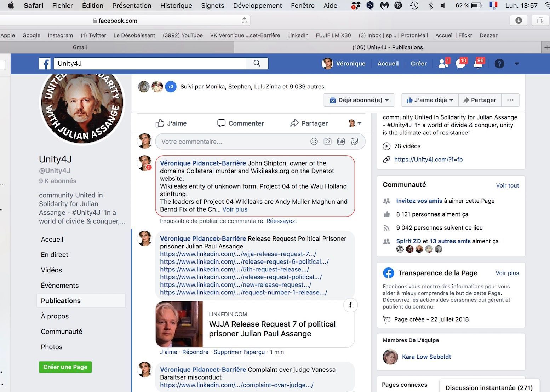Viewport: 550px width, 392px height.
Task: Open the page more options ellipsis
Action: tap(510, 100)
